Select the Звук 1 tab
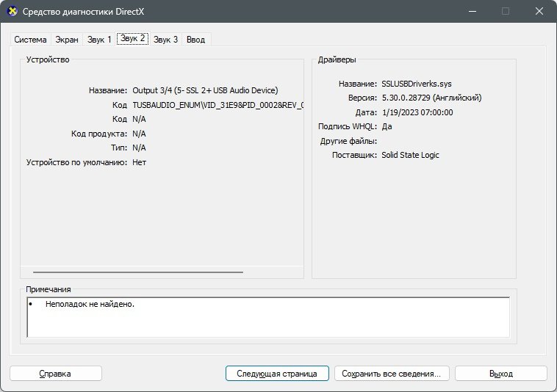 (x=99, y=40)
